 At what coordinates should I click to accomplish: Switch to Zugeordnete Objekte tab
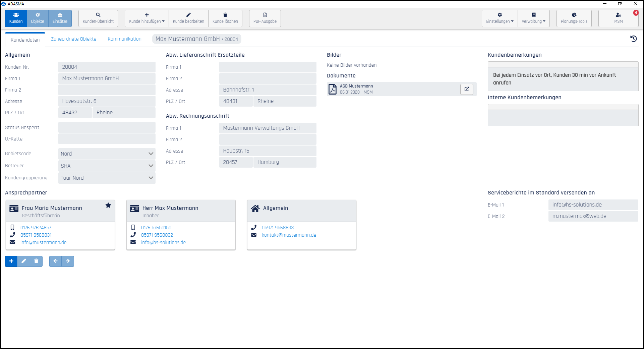pyautogui.click(x=73, y=39)
